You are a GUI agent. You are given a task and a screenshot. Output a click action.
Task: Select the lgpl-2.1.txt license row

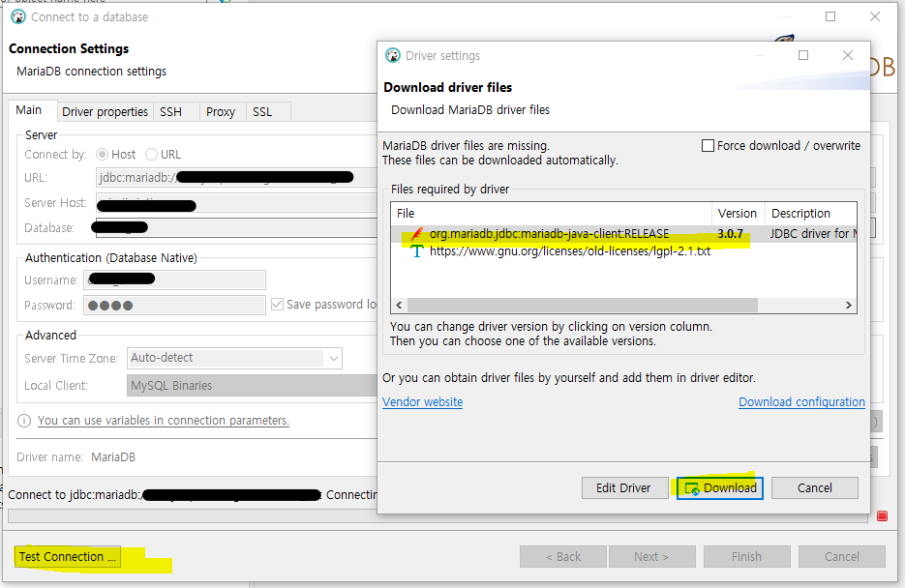623,250
